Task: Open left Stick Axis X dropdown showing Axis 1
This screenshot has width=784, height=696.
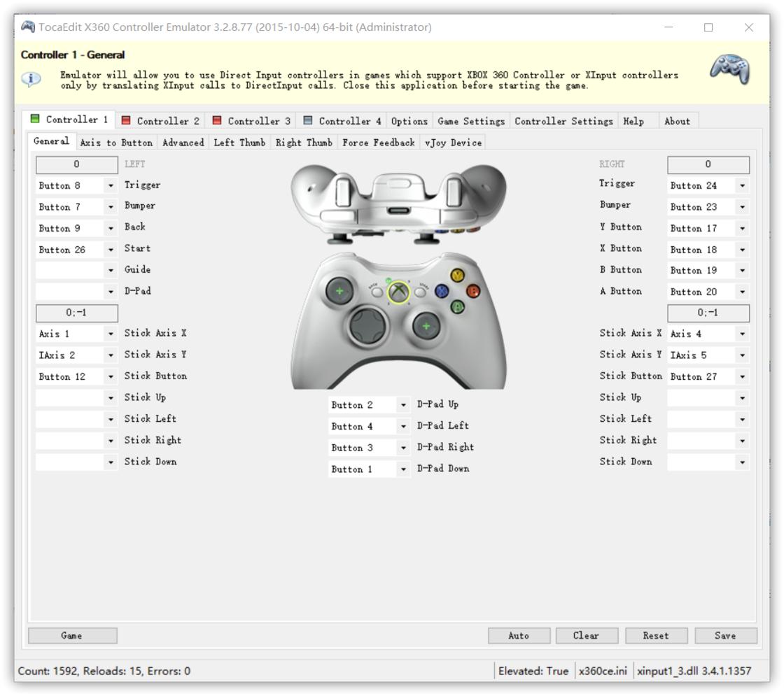Action: click(76, 334)
